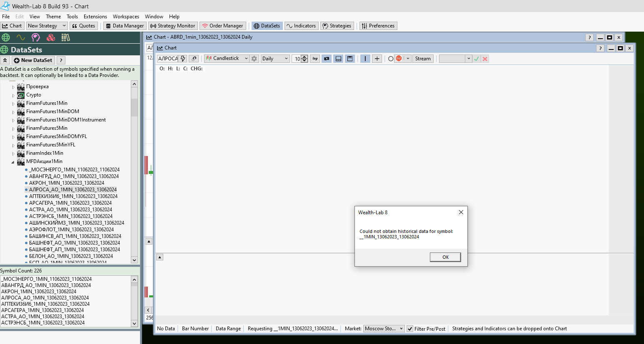
Task: Open the empty combo box in chart toolbar
Action: (455, 59)
